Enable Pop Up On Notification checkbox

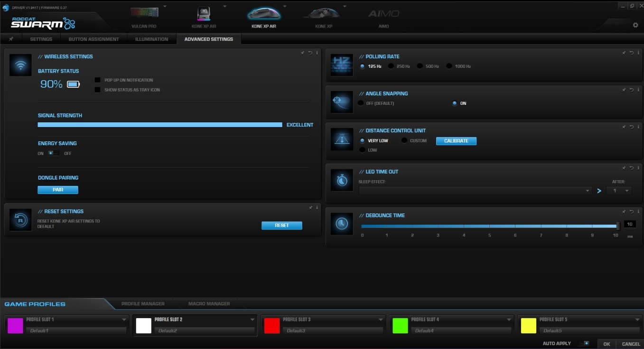tap(97, 80)
